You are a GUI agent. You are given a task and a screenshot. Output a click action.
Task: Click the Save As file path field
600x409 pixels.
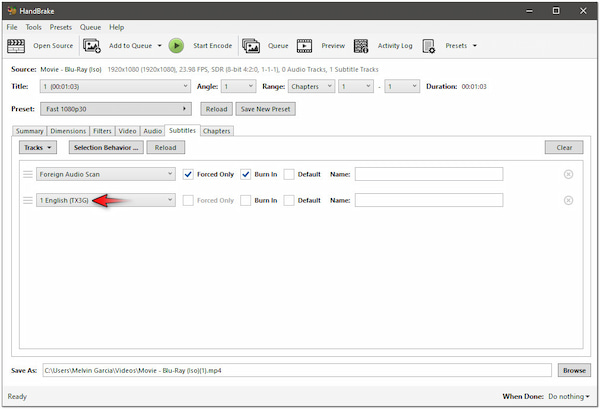pyautogui.click(x=297, y=370)
